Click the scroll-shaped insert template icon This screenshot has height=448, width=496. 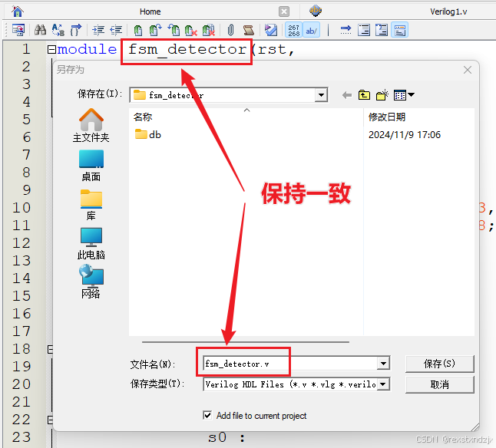pyautogui.click(x=249, y=31)
